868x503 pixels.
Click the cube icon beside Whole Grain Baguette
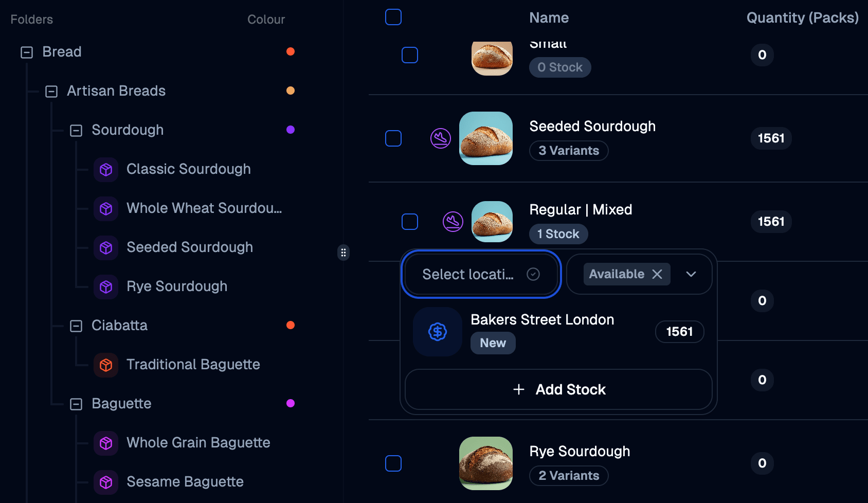coord(105,443)
